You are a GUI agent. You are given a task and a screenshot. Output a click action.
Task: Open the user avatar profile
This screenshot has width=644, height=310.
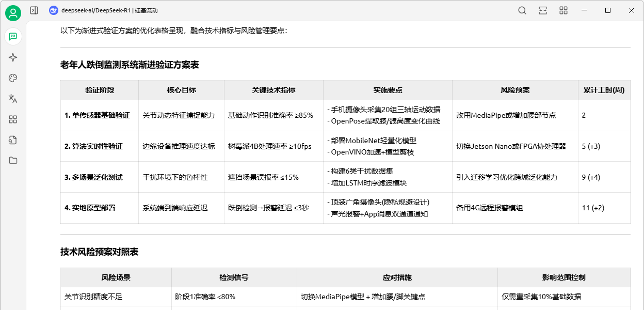pyautogui.click(x=13, y=13)
